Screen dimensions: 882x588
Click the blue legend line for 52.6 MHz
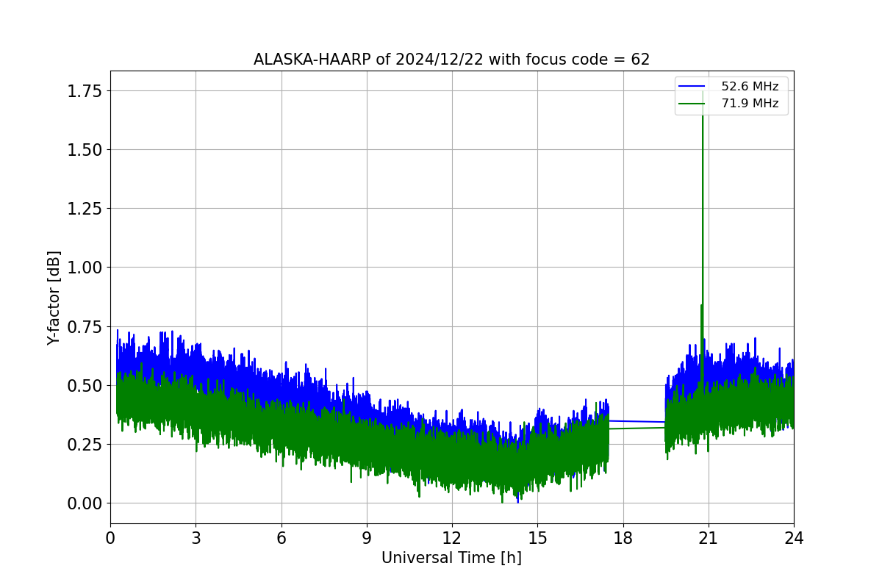point(692,87)
